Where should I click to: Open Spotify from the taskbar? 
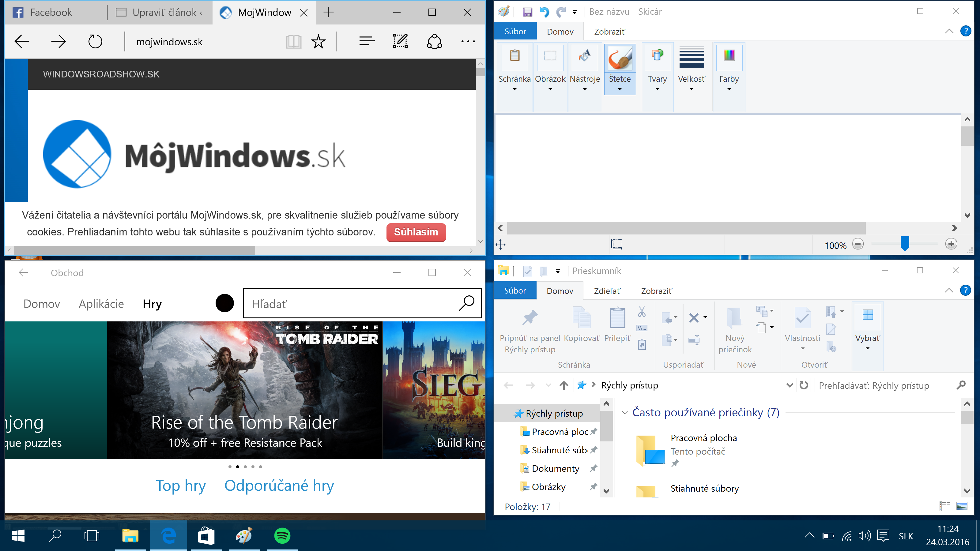pos(282,536)
